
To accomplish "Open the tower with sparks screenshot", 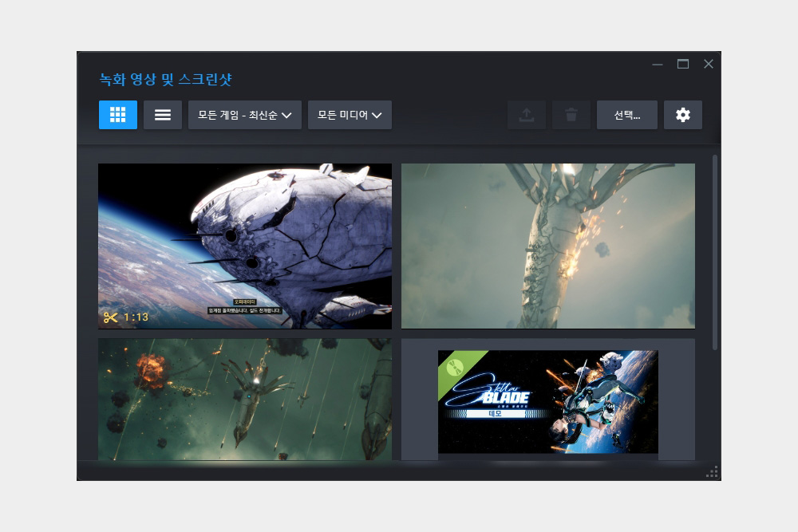I will pyautogui.click(x=548, y=246).
